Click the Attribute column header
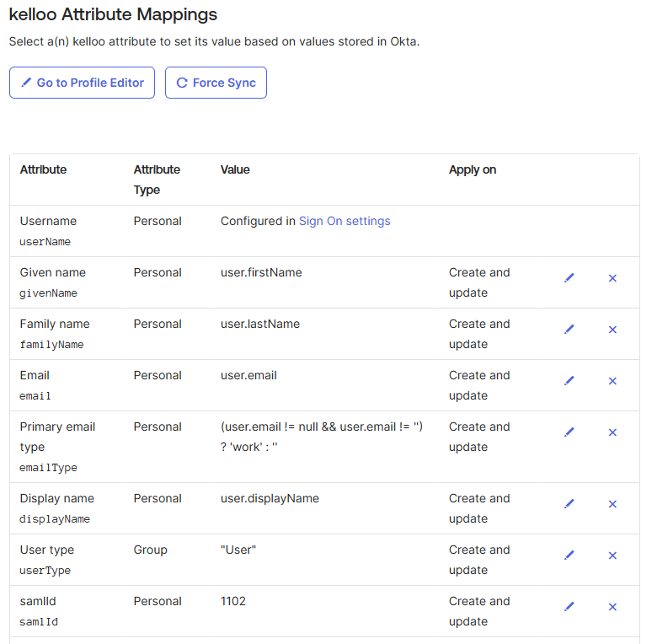 (43, 169)
